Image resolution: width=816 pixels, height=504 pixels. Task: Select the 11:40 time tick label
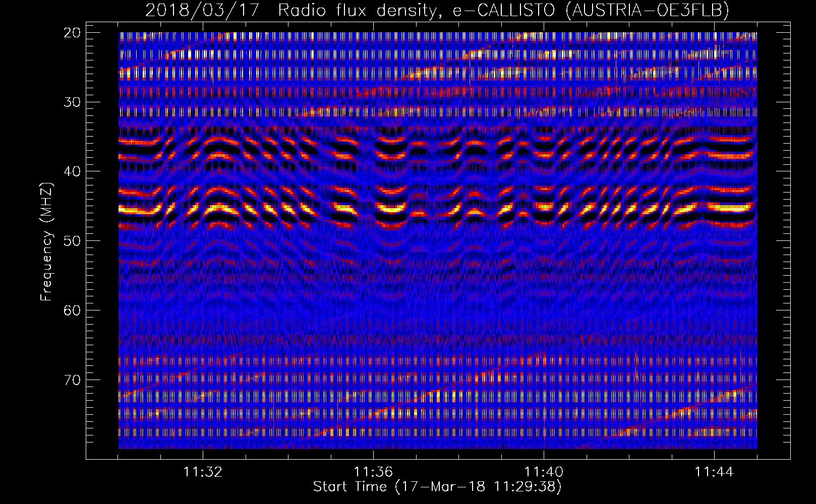(x=544, y=472)
